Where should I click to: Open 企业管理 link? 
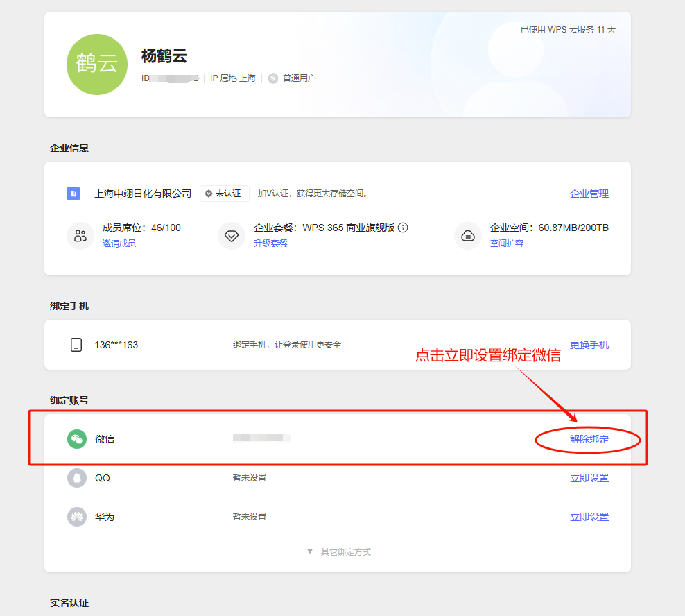[x=589, y=194]
